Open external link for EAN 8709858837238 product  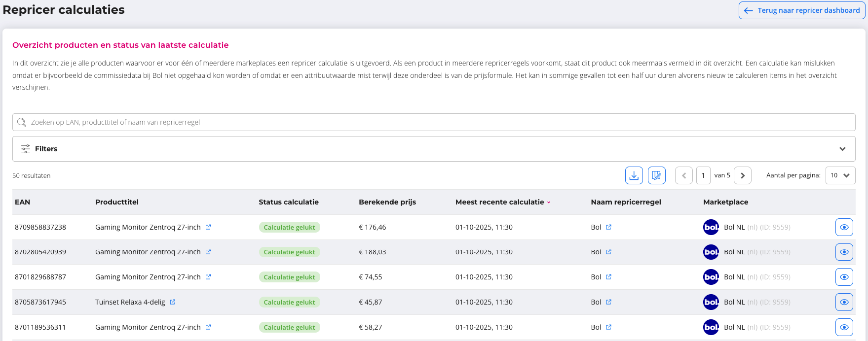[x=208, y=227]
